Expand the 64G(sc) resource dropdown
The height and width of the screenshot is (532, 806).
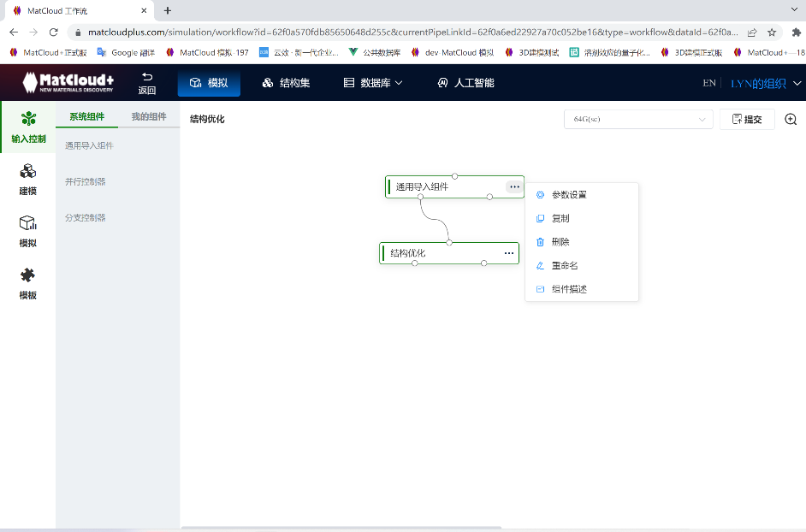[x=638, y=120]
